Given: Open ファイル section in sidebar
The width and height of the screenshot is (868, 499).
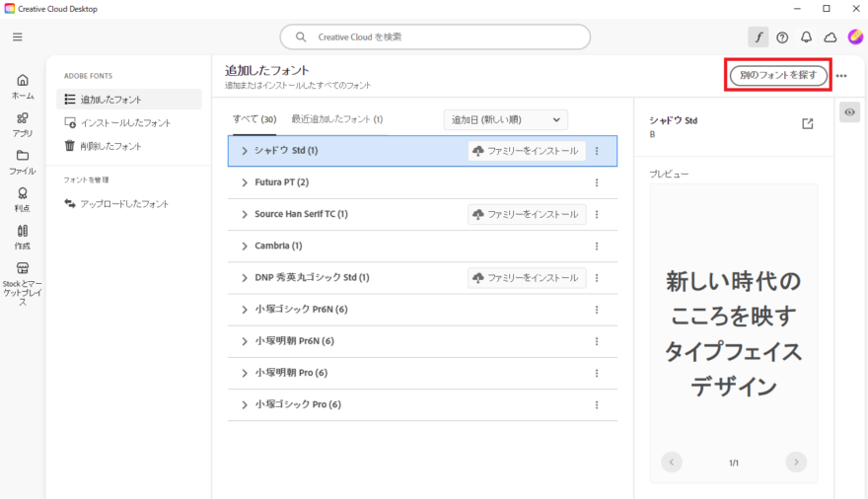Looking at the screenshot, I should click(x=23, y=163).
